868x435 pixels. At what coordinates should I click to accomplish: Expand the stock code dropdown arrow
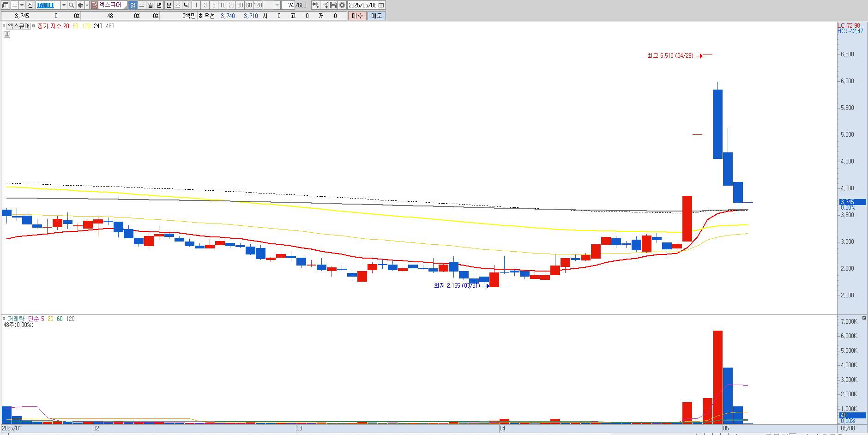click(x=64, y=5)
